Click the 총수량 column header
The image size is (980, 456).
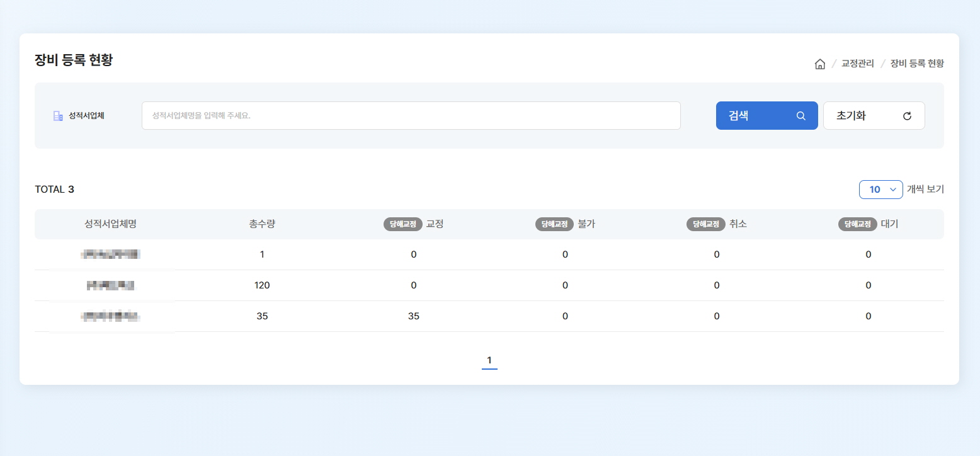(262, 224)
